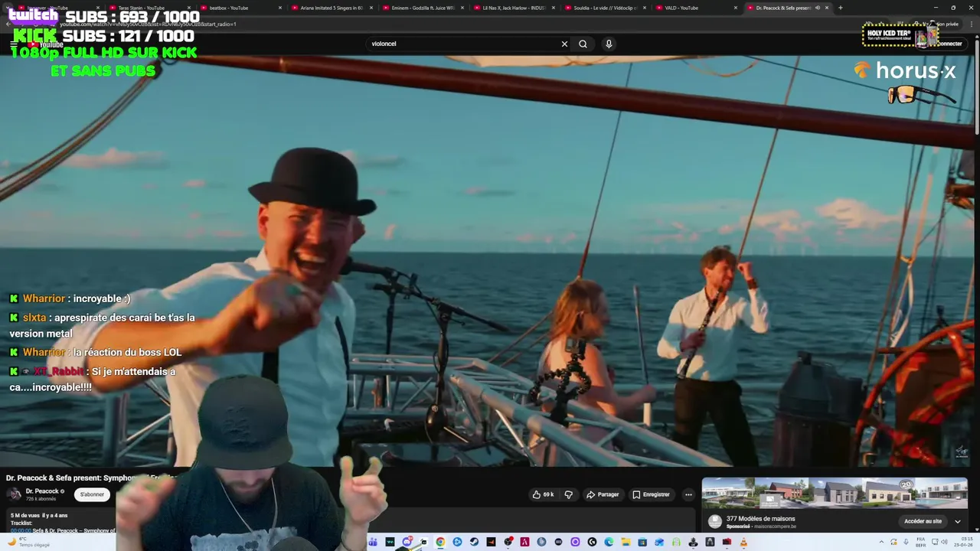
Task: Click the FRA keyboard language indicator
Action: 921,542
